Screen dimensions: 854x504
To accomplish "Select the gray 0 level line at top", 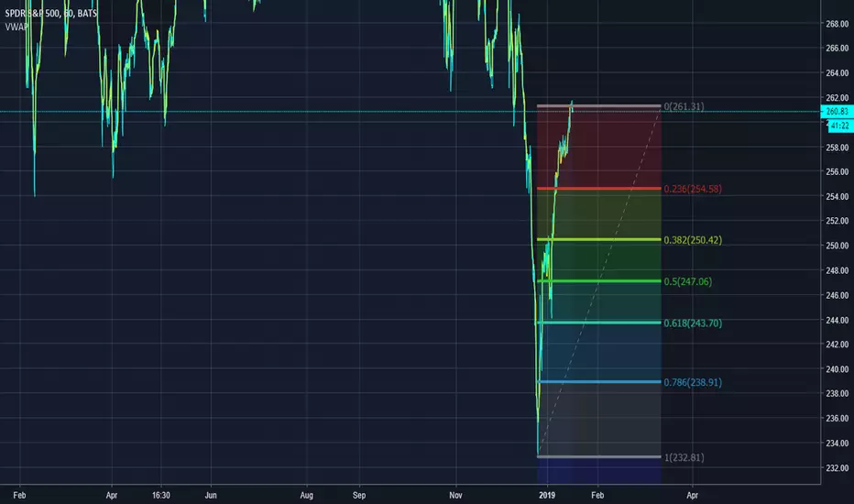I will pyautogui.click(x=598, y=105).
